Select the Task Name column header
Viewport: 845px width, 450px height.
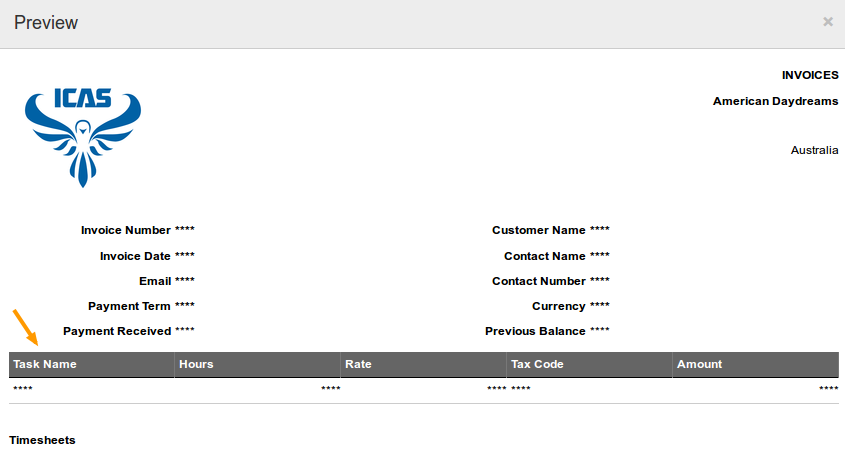point(92,364)
